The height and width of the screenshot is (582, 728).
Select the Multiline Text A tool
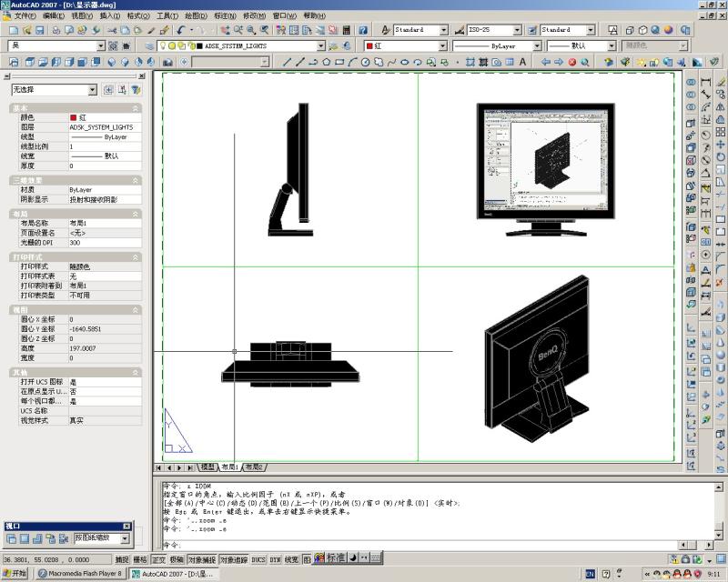pyautogui.click(x=522, y=62)
